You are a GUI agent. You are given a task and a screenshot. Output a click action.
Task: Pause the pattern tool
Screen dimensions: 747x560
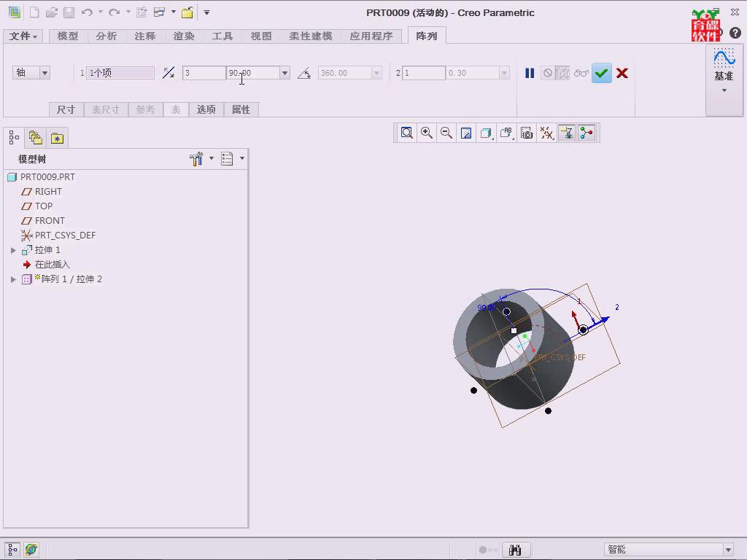(530, 73)
